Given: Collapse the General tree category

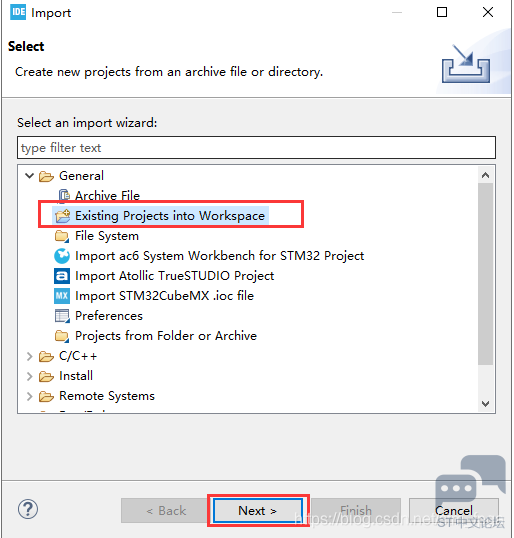Looking at the screenshot, I should pyautogui.click(x=30, y=176).
